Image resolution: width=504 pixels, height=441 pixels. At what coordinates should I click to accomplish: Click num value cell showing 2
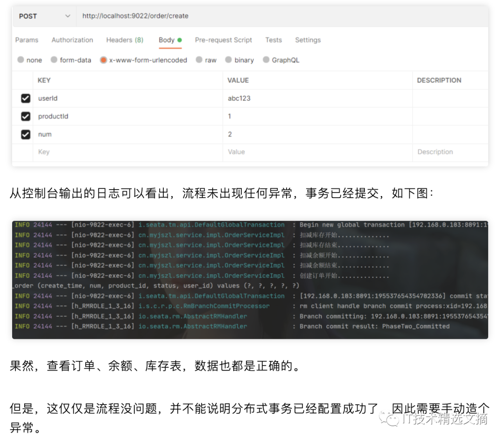tap(318, 135)
